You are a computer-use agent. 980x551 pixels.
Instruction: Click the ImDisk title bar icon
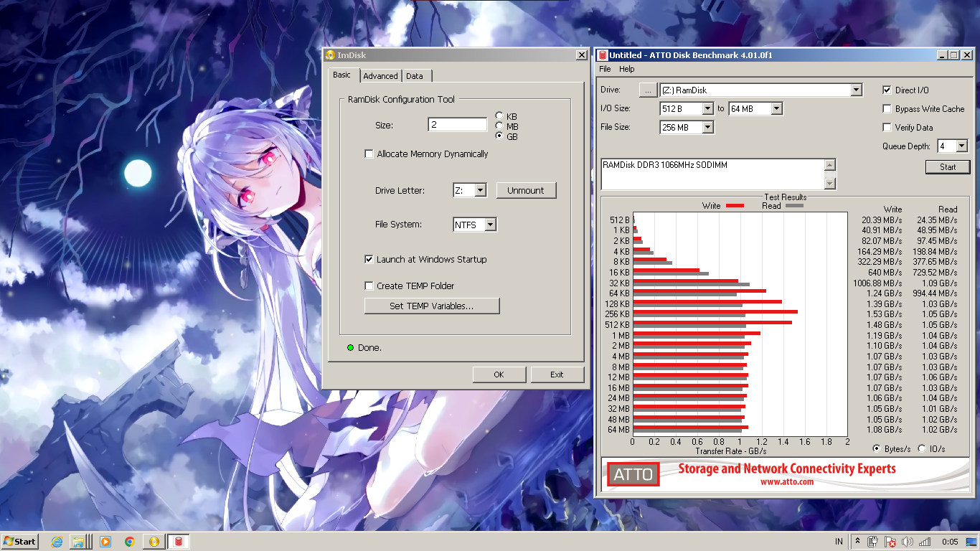pos(330,55)
